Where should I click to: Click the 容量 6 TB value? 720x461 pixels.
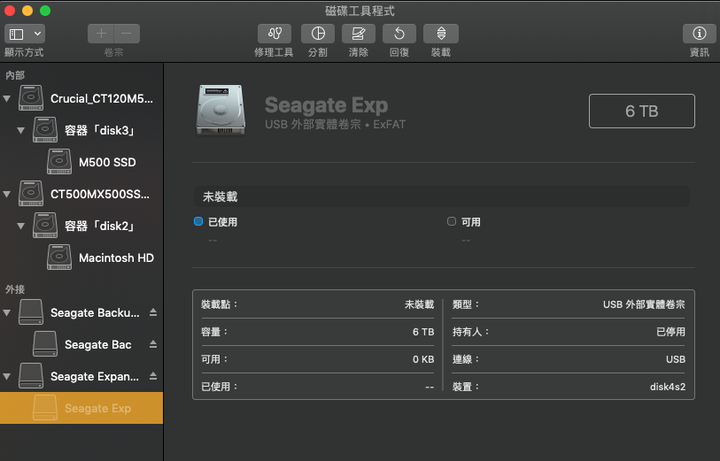click(423, 332)
